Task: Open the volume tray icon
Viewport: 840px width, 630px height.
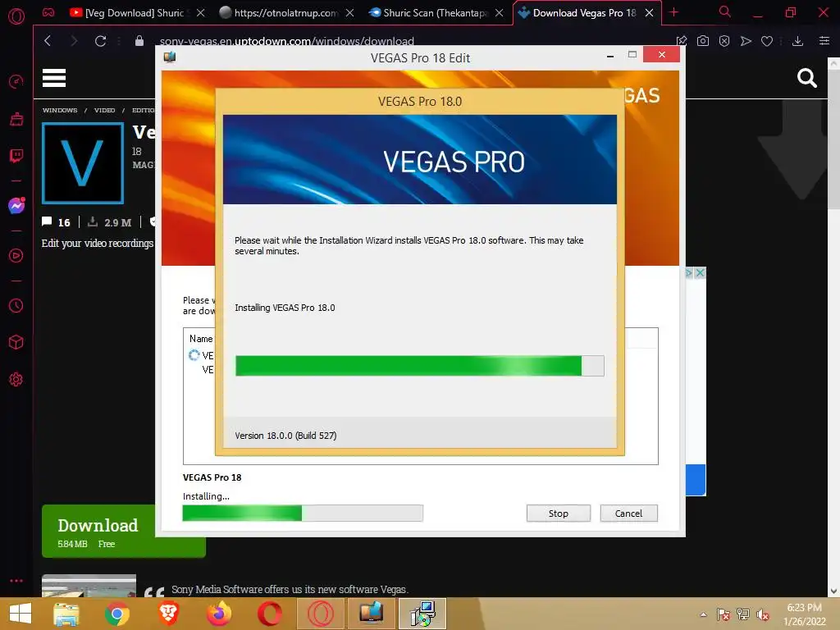Action: pos(763,614)
